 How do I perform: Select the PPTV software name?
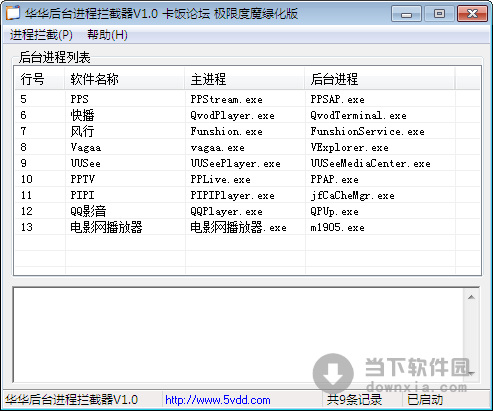[82, 179]
